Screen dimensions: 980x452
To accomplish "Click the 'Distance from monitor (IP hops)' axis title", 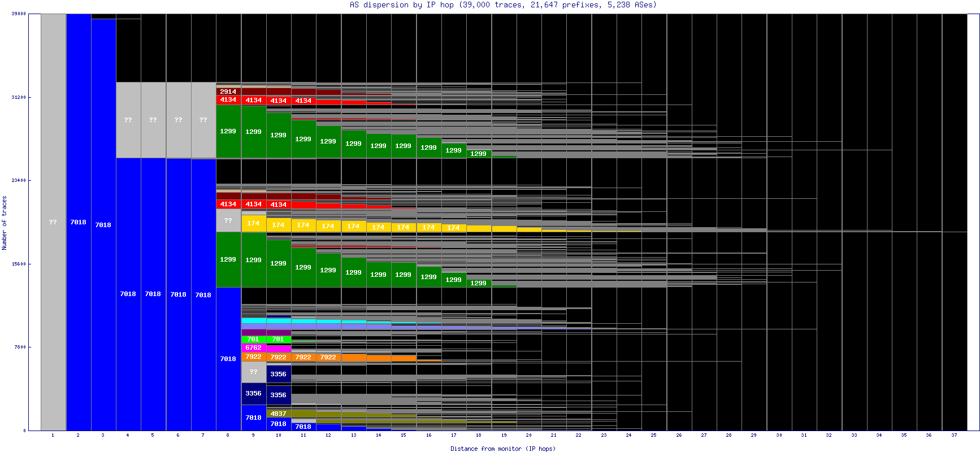I will (x=503, y=449).
